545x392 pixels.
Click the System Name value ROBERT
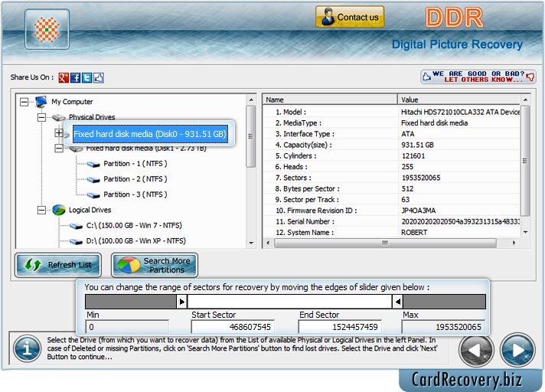[x=414, y=233]
